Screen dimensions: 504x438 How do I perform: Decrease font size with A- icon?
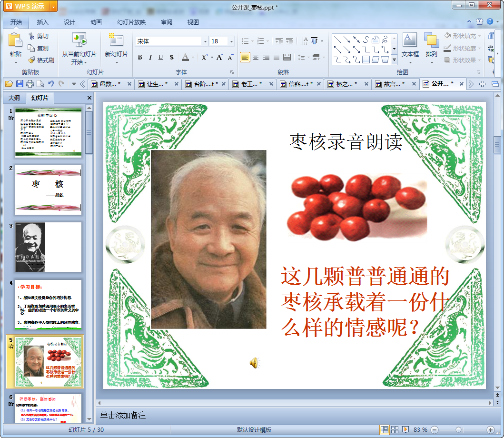coord(230,57)
